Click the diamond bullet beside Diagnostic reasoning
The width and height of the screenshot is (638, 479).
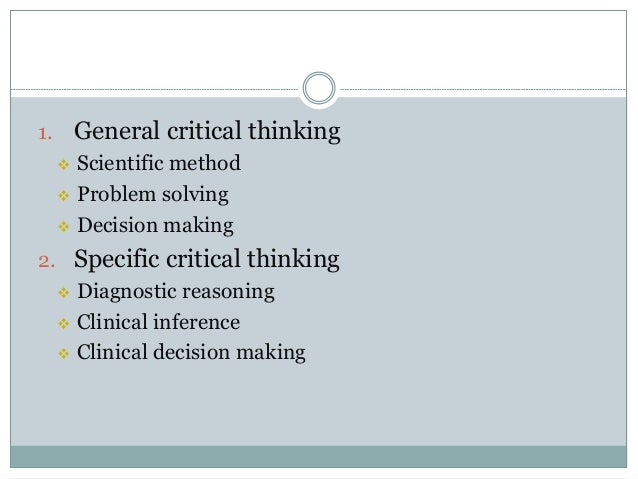click(x=63, y=293)
